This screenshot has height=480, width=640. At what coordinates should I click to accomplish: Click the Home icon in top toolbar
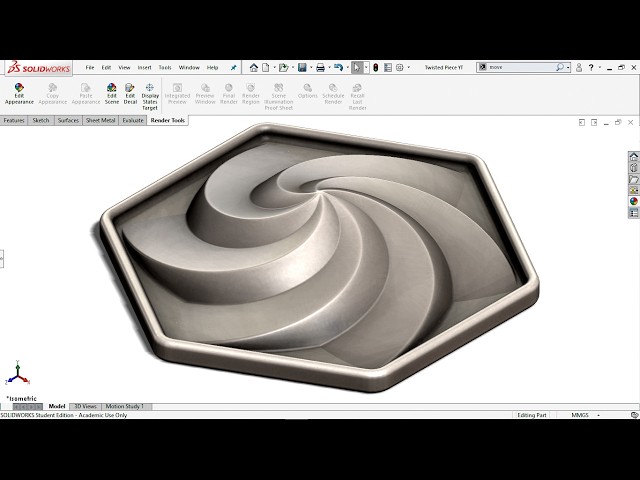click(254, 67)
